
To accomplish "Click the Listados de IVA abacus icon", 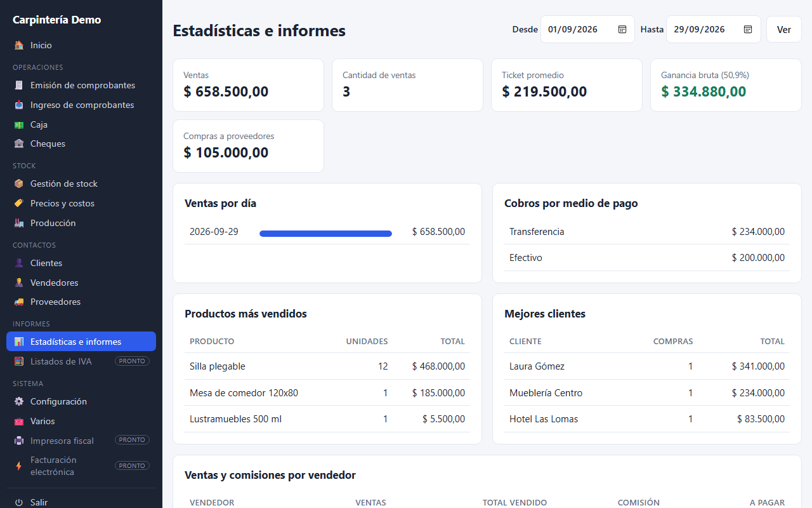I will [19, 361].
